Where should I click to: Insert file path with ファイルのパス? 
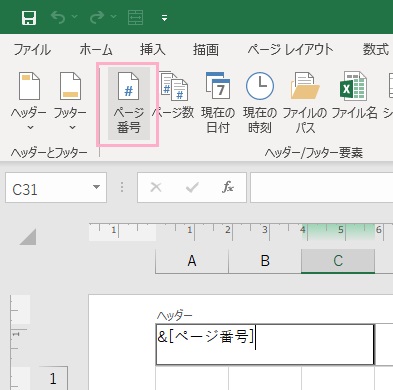click(x=305, y=102)
